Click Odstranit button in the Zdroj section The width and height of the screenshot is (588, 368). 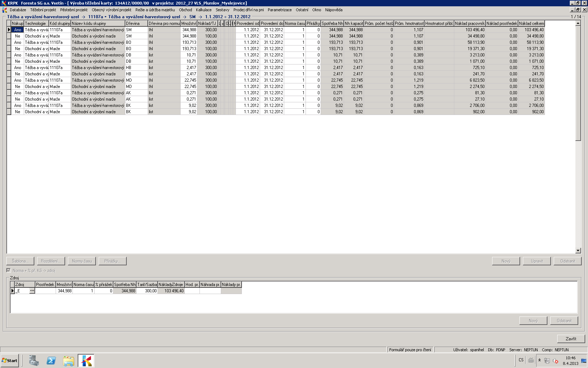click(564, 321)
